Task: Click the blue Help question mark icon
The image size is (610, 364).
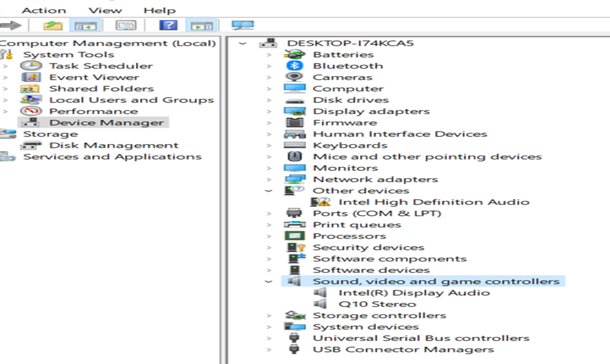Action: click(x=168, y=25)
